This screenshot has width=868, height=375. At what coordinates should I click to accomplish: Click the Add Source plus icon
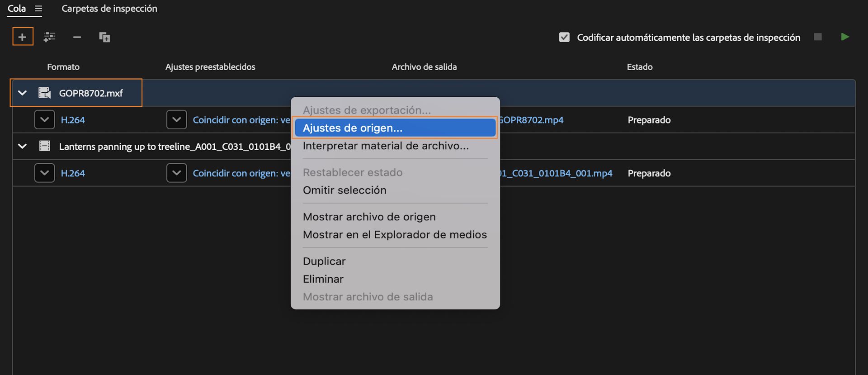pos(23,37)
